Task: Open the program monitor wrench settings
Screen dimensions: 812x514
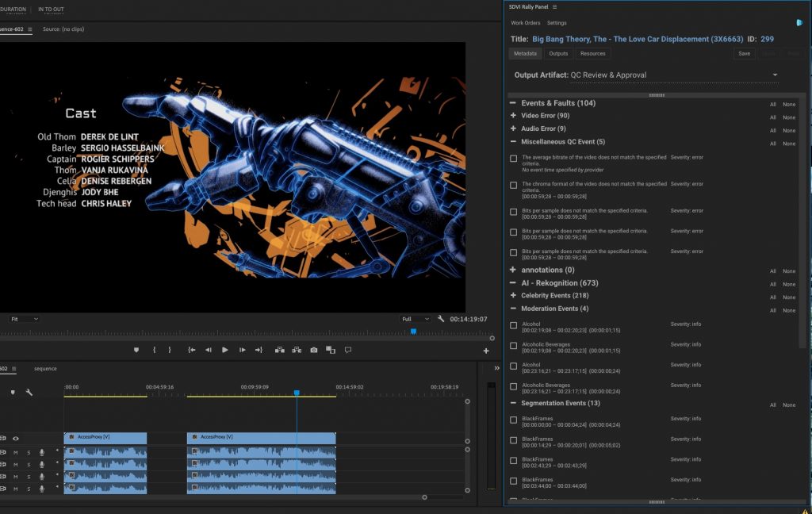Action: pyautogui.click(x=440, y=319)
